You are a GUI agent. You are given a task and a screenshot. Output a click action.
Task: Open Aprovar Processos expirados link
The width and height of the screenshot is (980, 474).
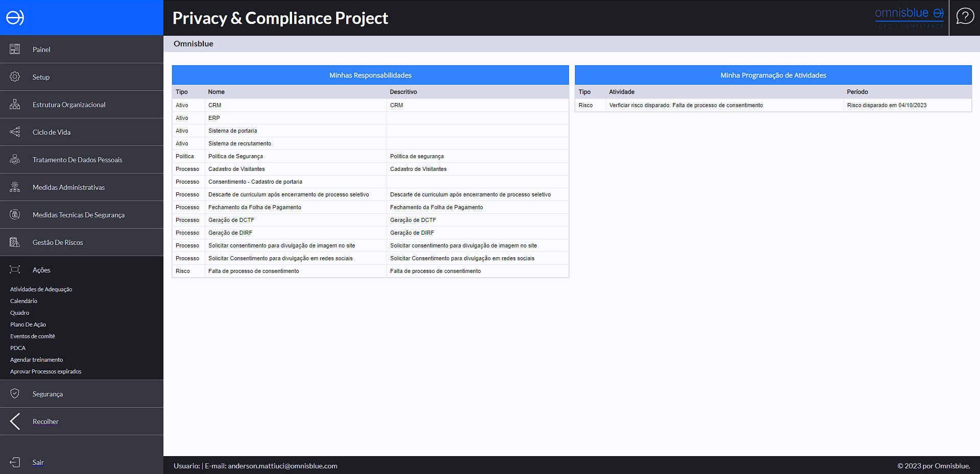[45, 371]
